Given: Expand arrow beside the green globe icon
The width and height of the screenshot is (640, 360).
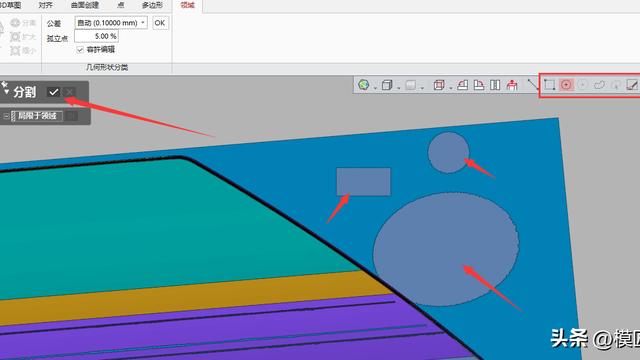Looking at the screenshot, I should 375,87.
